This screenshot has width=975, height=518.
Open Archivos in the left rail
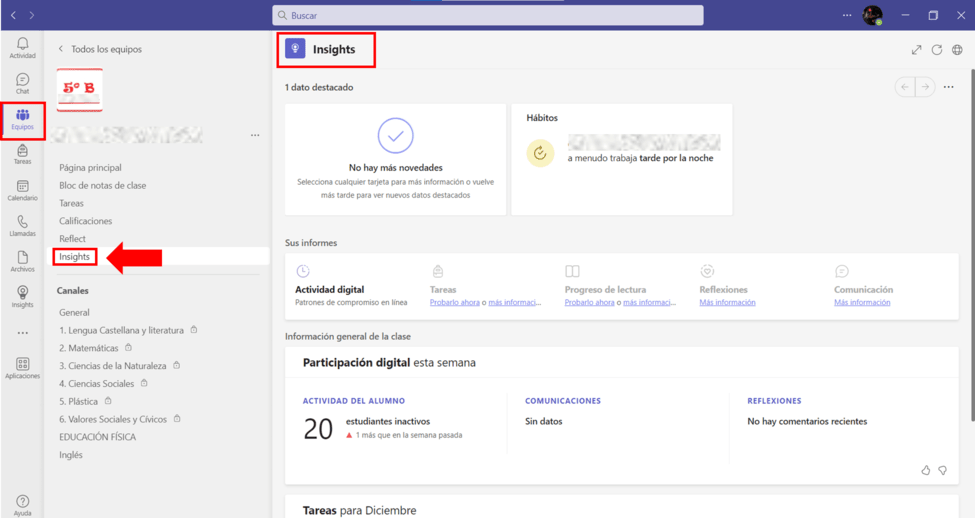click(x=22, y=261)
